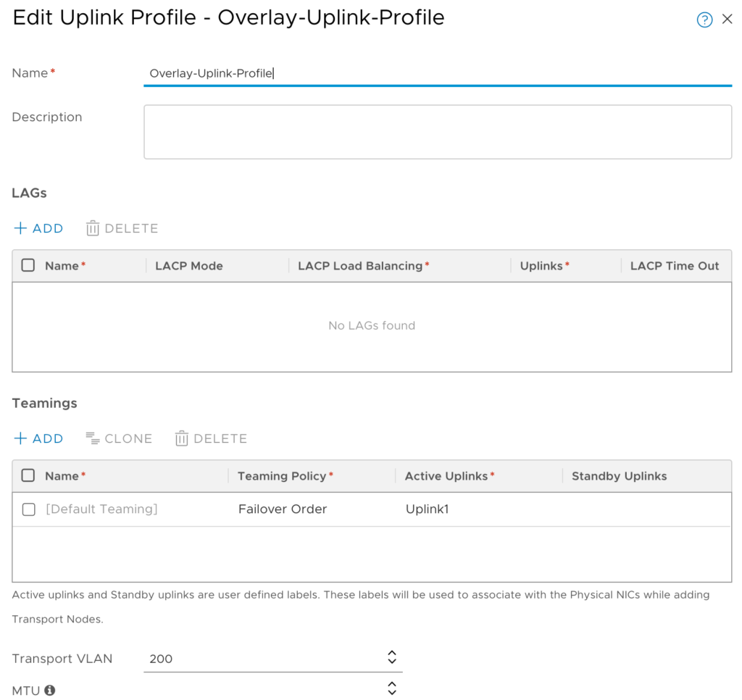Viewport: 742px width, 700px height.
Task: Click the Name input field
Action: pyautogui.click(x=437, y=73)
